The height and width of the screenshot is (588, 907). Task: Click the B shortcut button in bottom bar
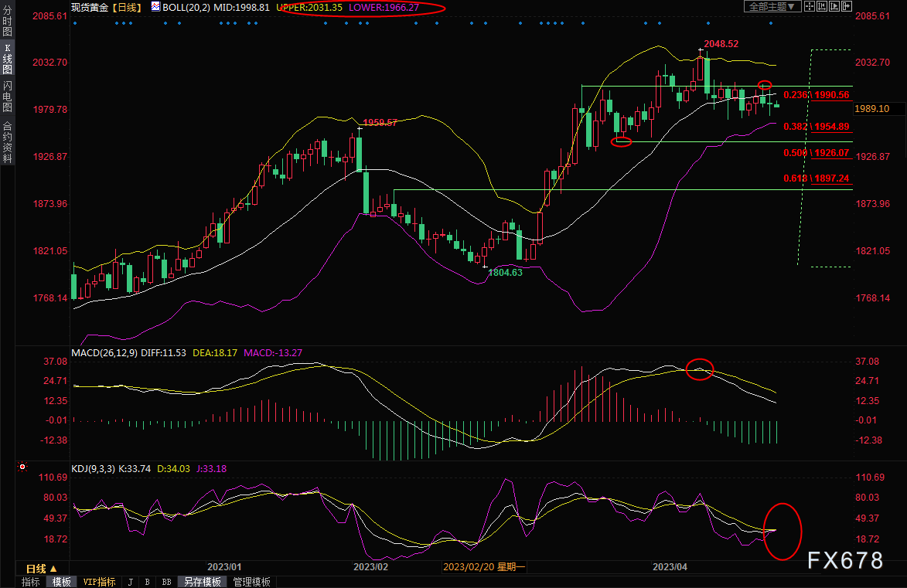[x=148, y=582]
